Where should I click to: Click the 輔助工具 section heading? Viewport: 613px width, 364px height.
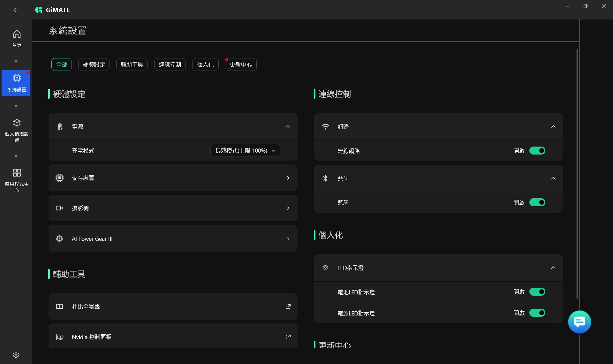[x=69, y=274]
